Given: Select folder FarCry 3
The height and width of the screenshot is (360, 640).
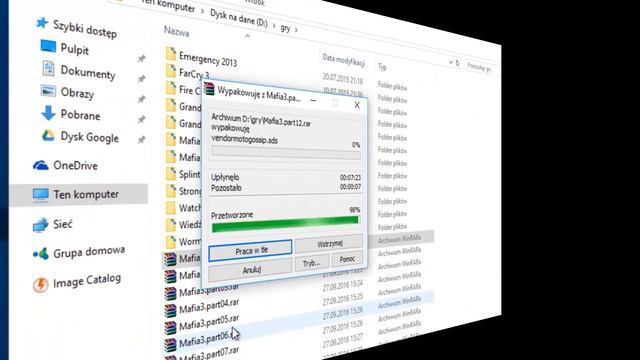Looking at the screenshot, I should [194, 74].
